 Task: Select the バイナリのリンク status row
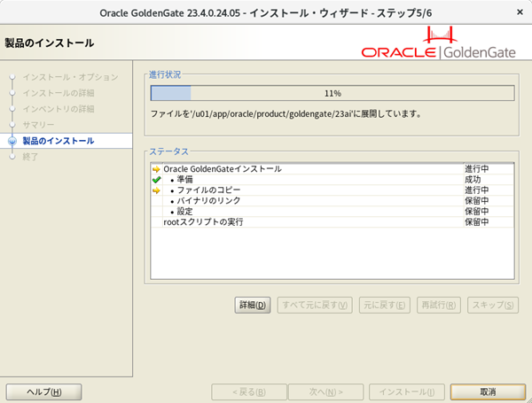click(332, 201)
